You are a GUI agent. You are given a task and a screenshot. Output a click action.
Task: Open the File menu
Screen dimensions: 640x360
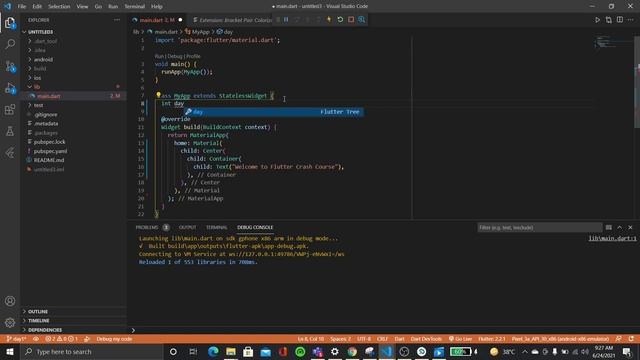click(22, 6)
